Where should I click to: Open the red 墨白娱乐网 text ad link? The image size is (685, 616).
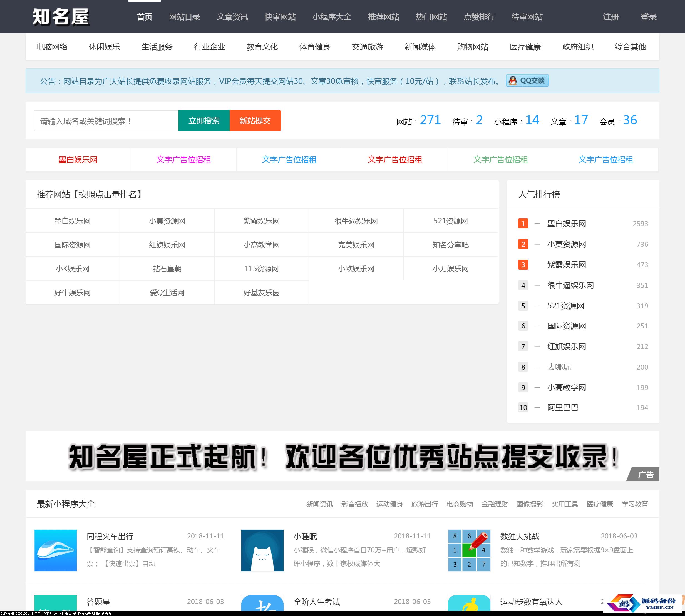[78, 159]
